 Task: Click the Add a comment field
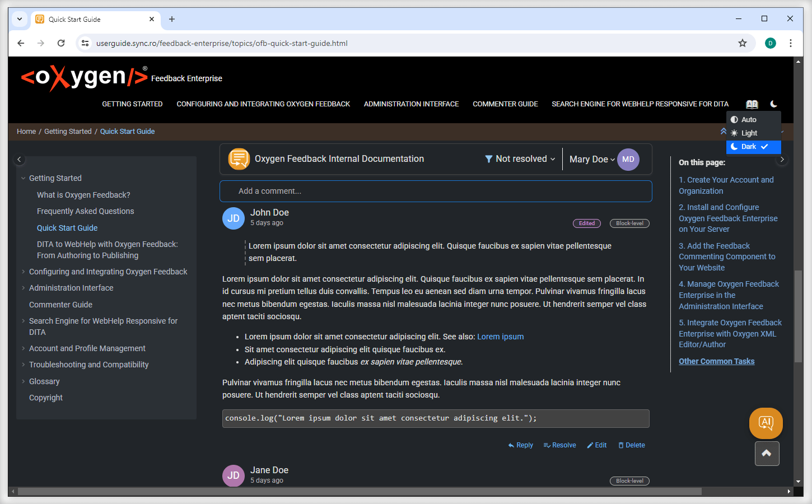[x=436, y=191]
